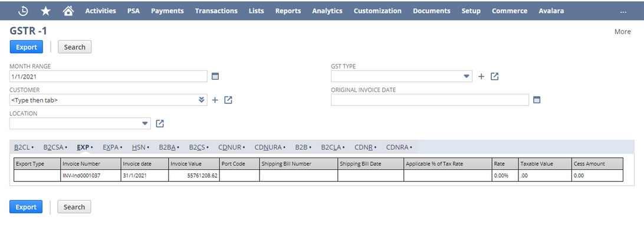Click invoice date 31/1/2021 cell
This screenshot has height=233, width=644.
tap(144, 175)
